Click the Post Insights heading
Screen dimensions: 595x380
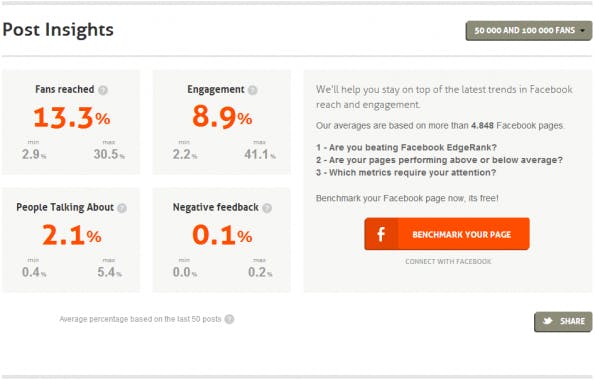(58, 30)
